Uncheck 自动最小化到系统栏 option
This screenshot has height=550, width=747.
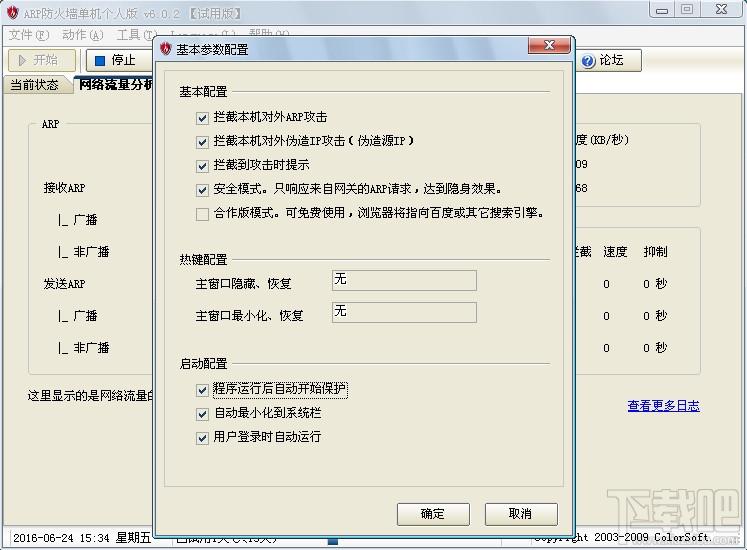tap(203, 413)
